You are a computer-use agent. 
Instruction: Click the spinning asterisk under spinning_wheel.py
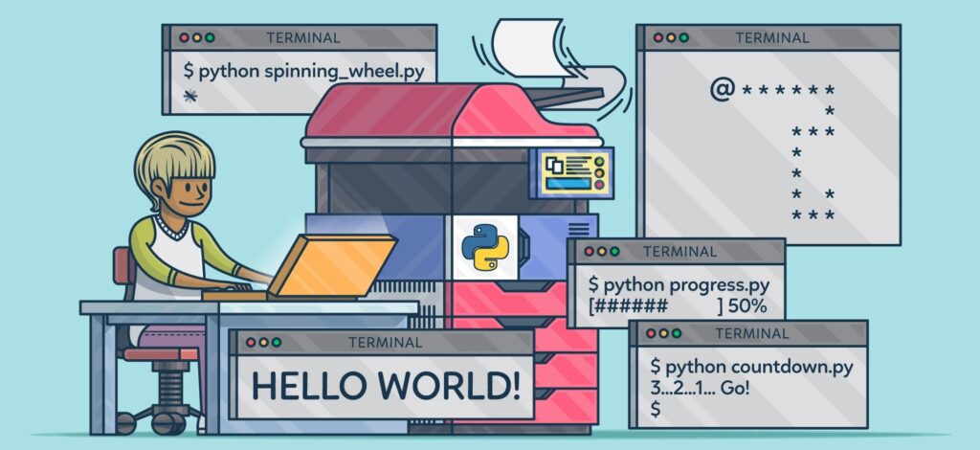pyautogui.click(x=189, y=96)
